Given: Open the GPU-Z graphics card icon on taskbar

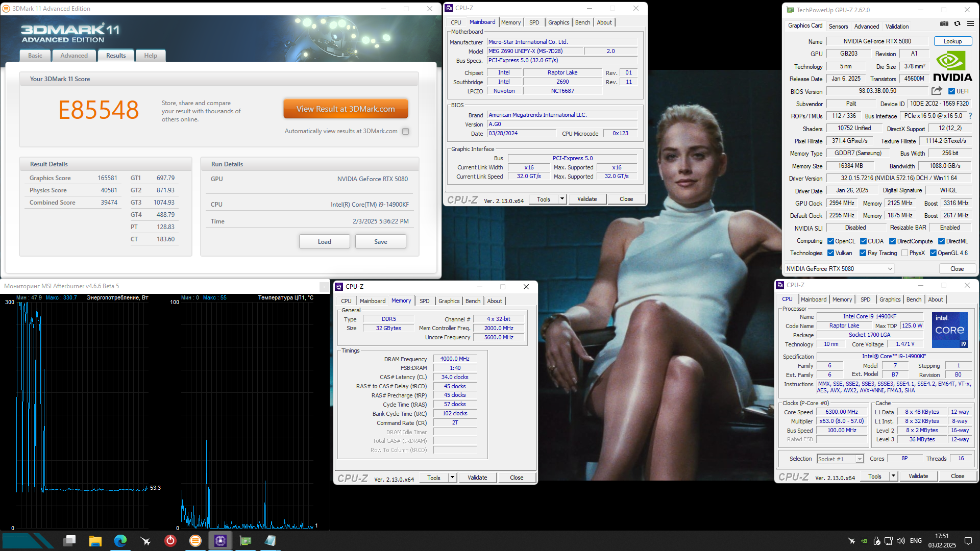Looking at the screenshot, I should coord(246,541).
